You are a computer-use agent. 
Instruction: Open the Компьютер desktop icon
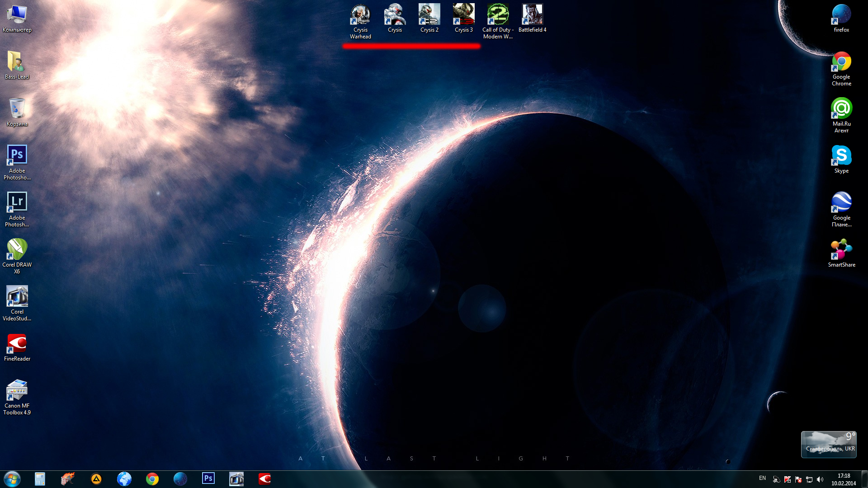click(17, 18)
